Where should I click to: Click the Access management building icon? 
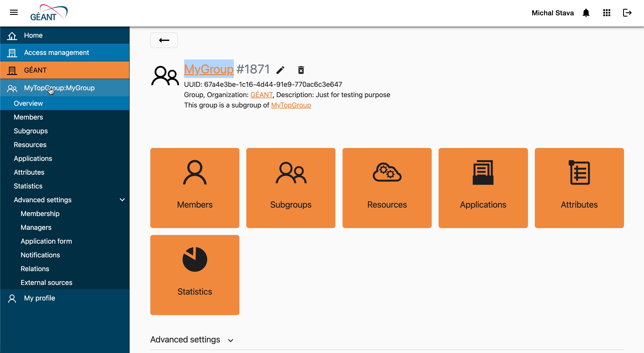pyautogui.click(x=12, y=53)
